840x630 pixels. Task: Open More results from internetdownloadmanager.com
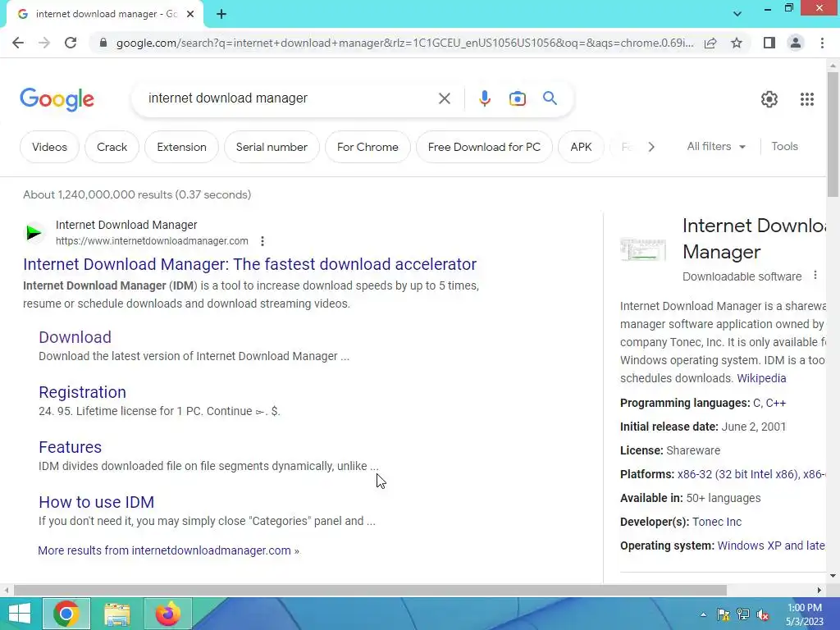(x=169, y=550)
